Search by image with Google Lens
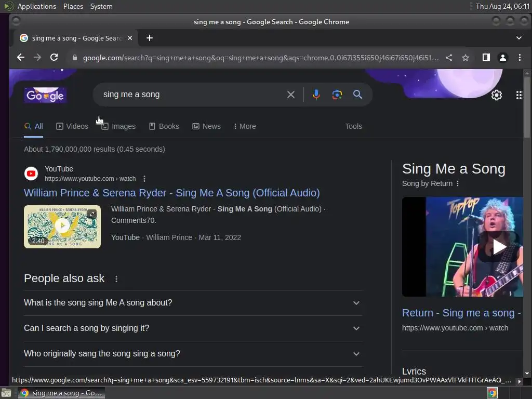532x399 pixels. 337,95
